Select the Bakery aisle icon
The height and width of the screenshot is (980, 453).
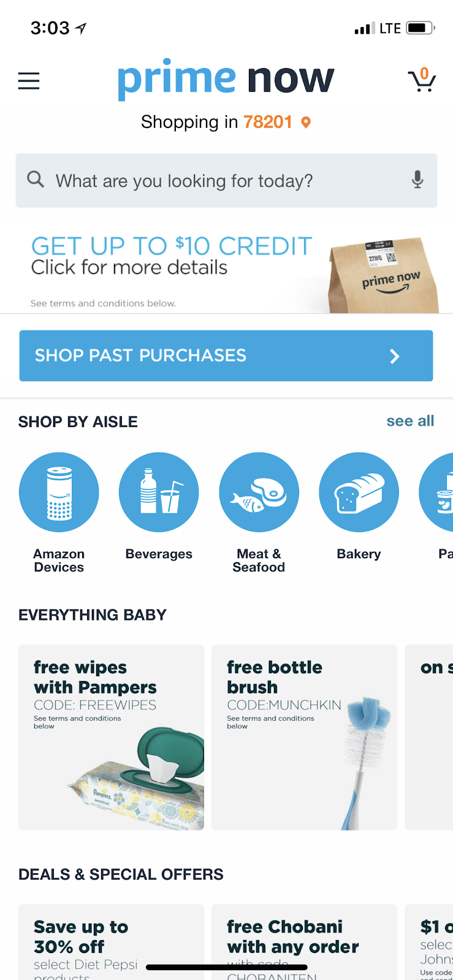click(359, 492)
